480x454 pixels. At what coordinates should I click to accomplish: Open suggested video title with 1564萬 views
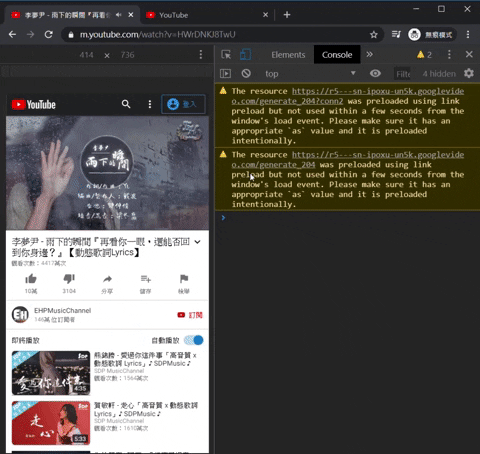click(x=145, y=359)
